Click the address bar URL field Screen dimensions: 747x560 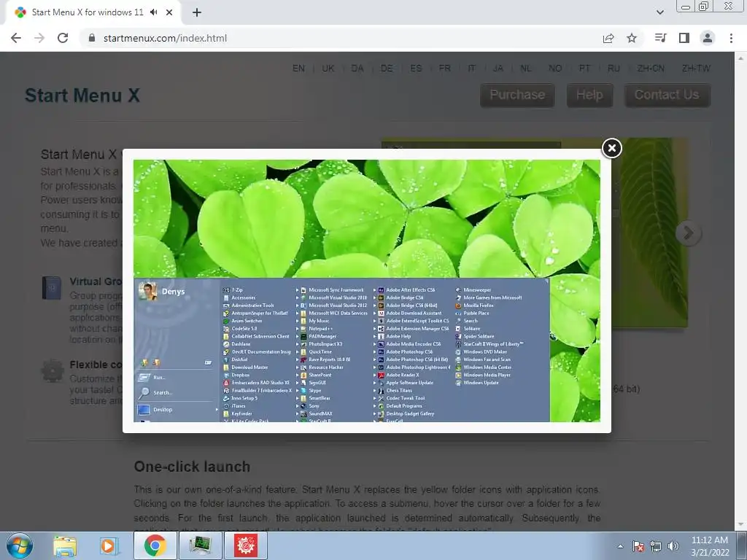click(343, 38)
